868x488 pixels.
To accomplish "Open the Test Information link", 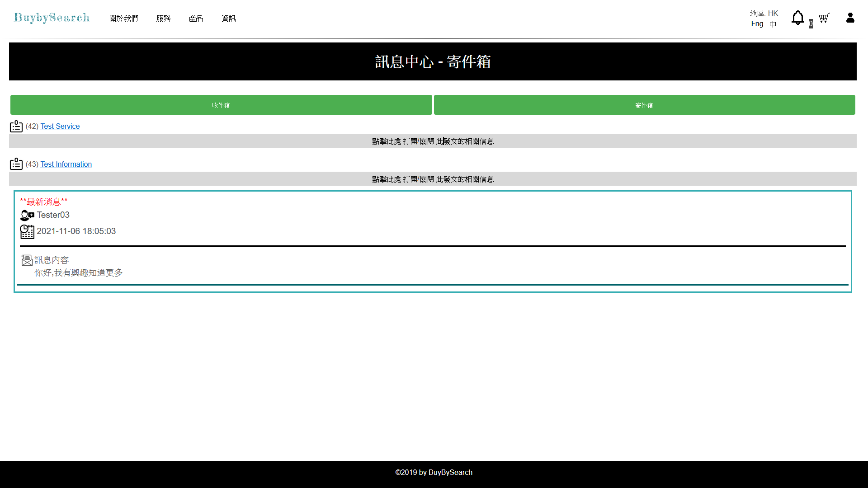I will (x=66, y=164).
